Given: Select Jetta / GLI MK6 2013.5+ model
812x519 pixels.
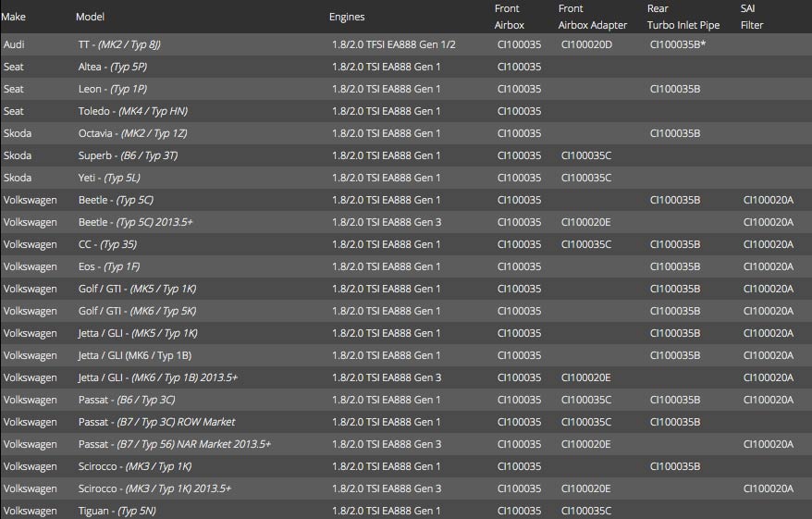Looking at the screenshot, I should [x=158, y=377].
